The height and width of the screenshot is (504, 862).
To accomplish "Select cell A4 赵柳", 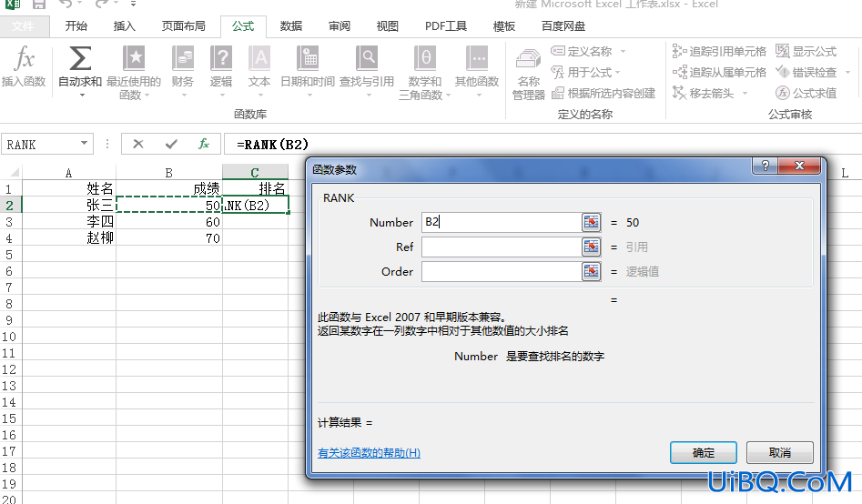I will click(x=68, y=238).
